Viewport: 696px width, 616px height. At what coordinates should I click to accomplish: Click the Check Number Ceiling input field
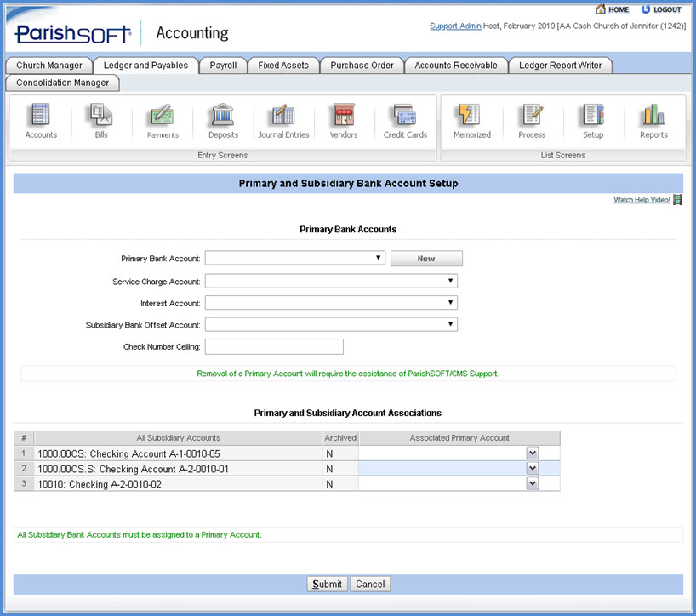coord(274,346)
